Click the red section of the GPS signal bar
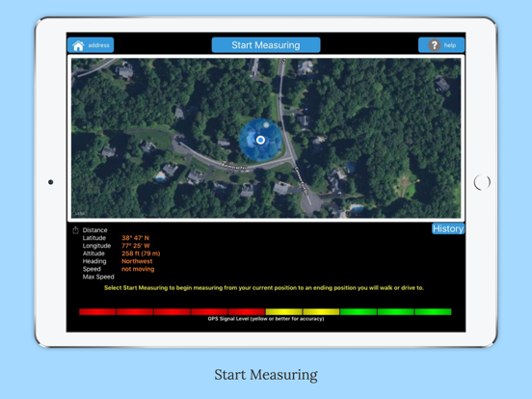The height and width of the screenshot is (399, 532). (172, 312)
